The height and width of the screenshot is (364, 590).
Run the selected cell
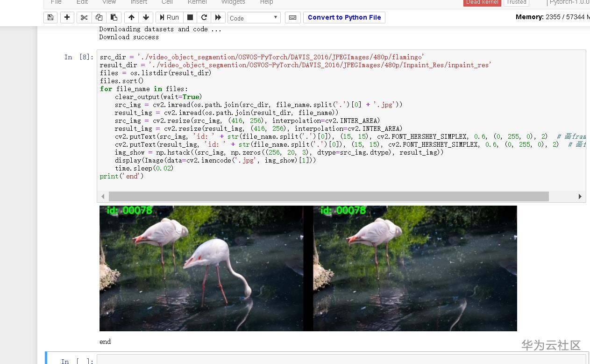tap(169, 17)
